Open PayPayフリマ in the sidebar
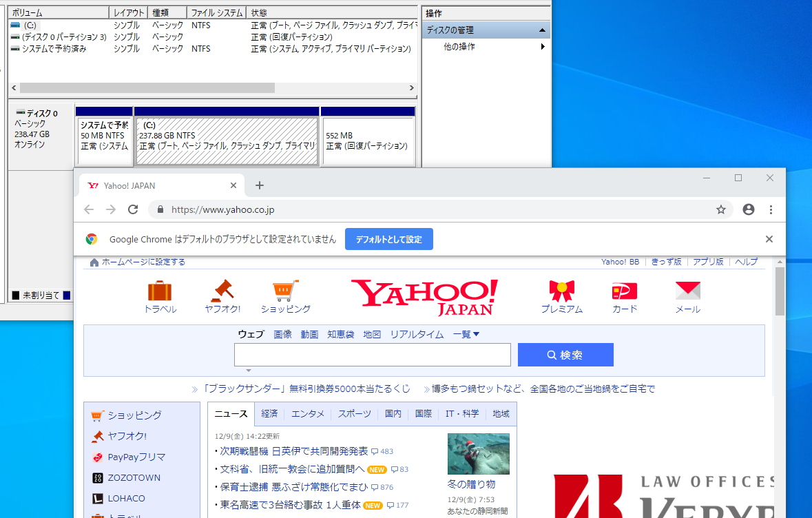812x518 pixels. 136,457
